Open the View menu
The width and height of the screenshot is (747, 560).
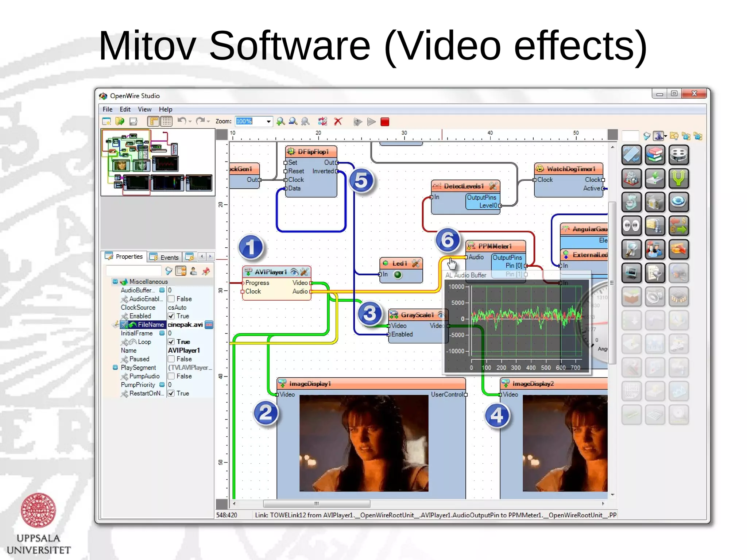[x=144, y=109]
